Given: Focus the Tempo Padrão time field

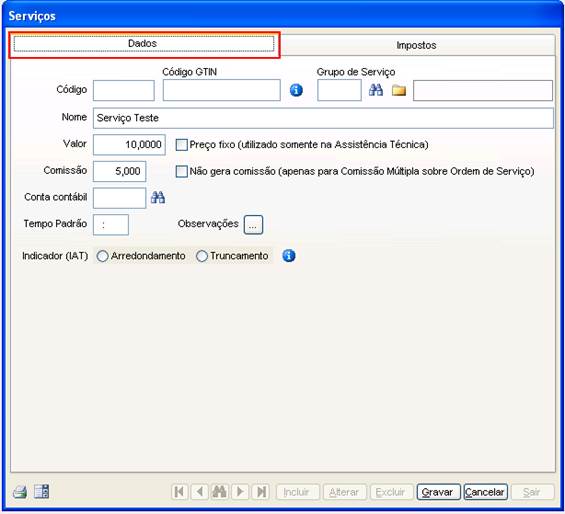Looking at the screenshot, I should pyautogui.click(x=111, y=225).
